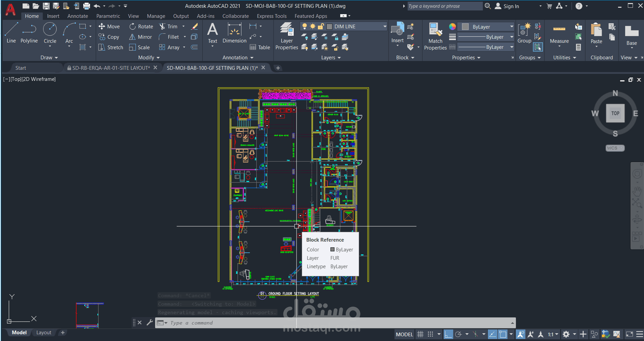Add a new drawing tab

(278, 68)
